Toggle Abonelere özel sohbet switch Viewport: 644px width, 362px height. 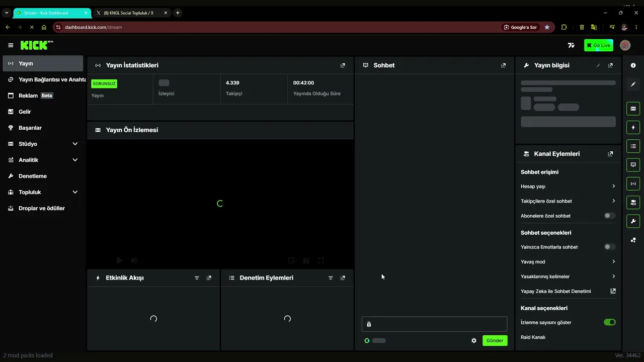(609, 216)
